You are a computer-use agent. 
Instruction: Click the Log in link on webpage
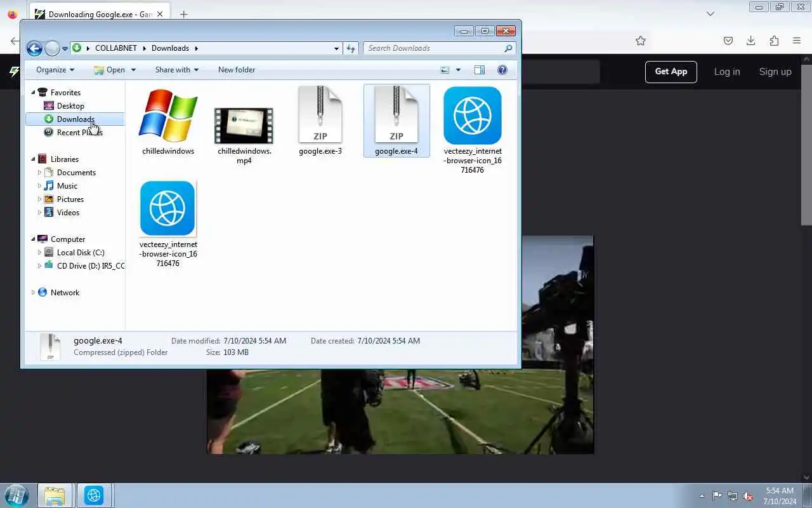[x=727, y=72]
